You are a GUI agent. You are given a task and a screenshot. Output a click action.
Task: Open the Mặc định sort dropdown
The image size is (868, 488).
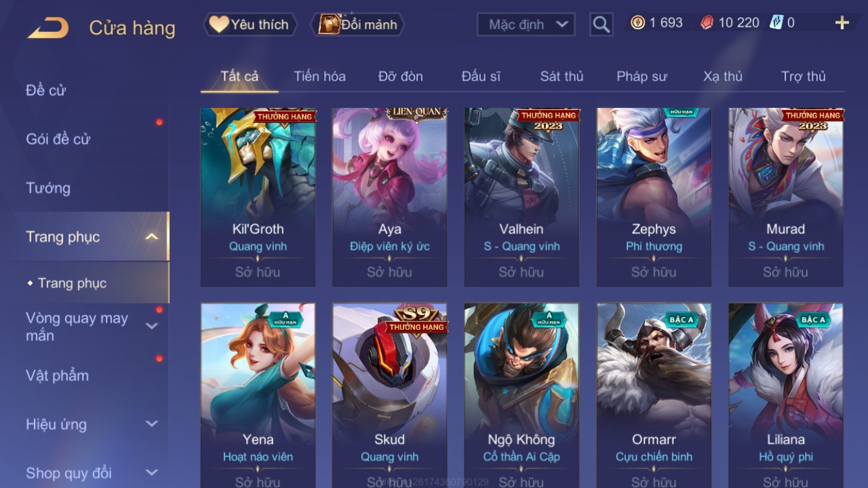pyautogui.click(x=526, y=25)
